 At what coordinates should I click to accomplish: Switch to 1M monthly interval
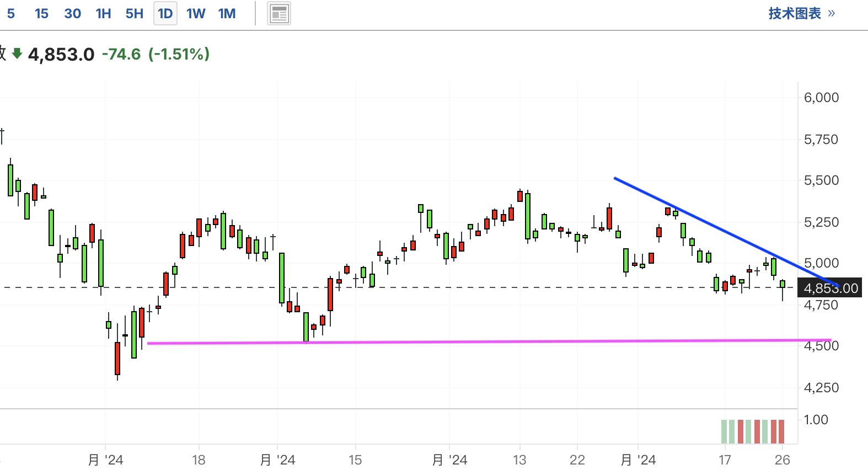click(227, 14)
